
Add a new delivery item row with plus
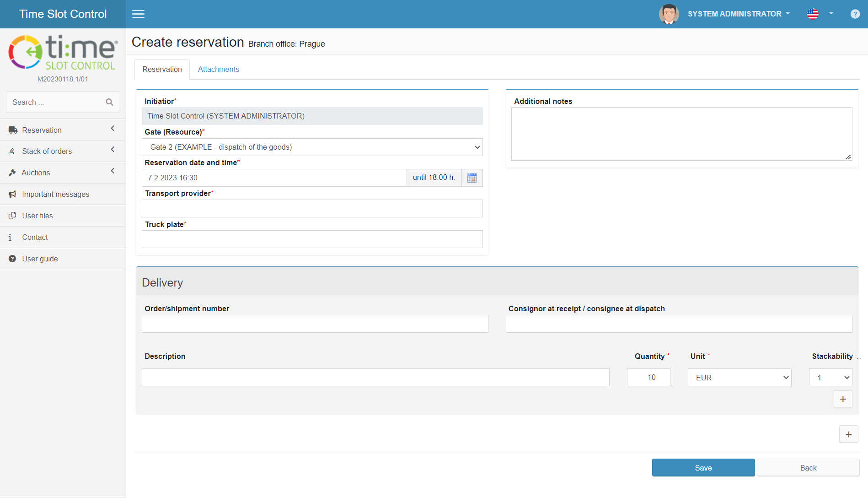(x=843, y=399)
